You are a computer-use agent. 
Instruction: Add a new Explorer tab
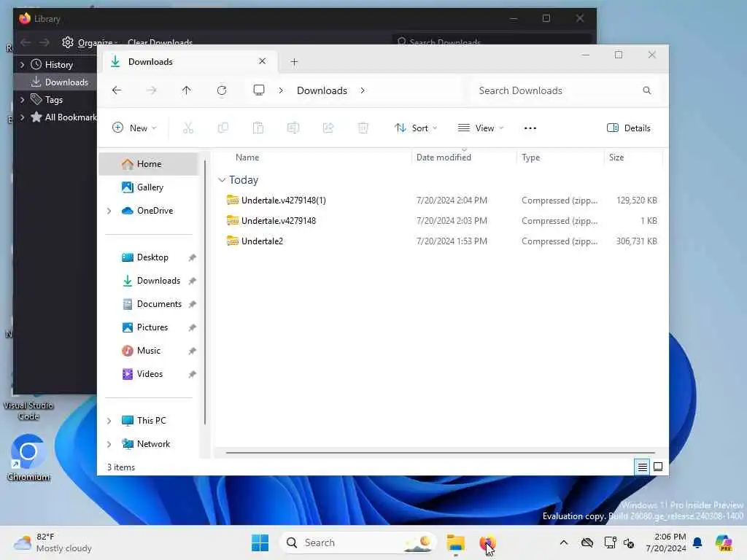[294, 62]
